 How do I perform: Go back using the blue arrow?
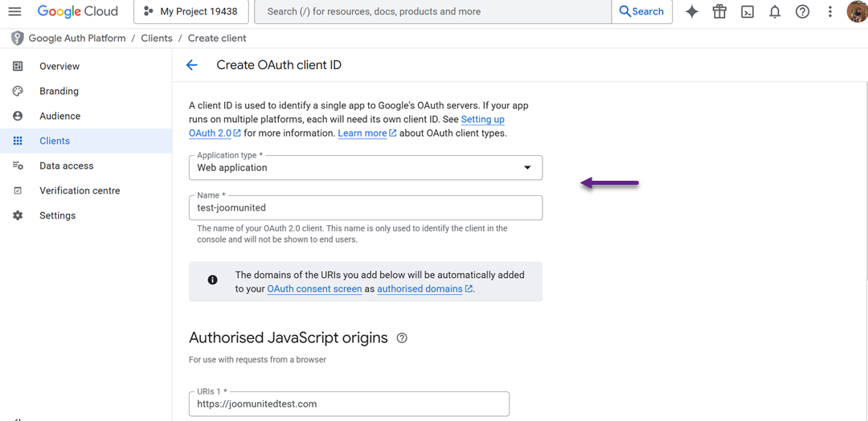click(191, 65)
